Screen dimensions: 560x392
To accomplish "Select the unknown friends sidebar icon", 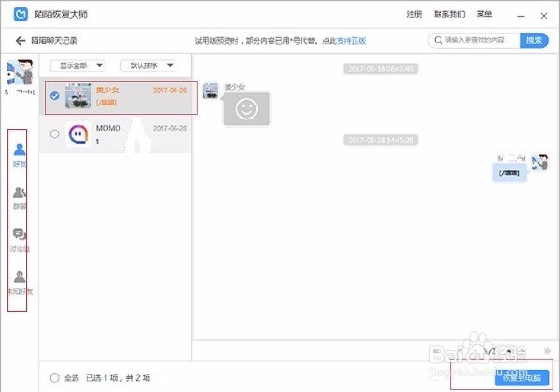I will pos(20,276).
